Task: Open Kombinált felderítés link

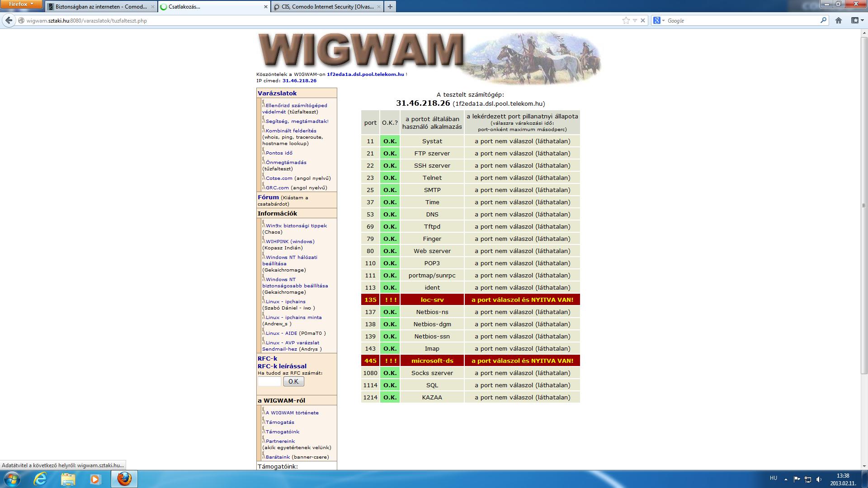Action: pyautogui.click(x=291, y=131)
